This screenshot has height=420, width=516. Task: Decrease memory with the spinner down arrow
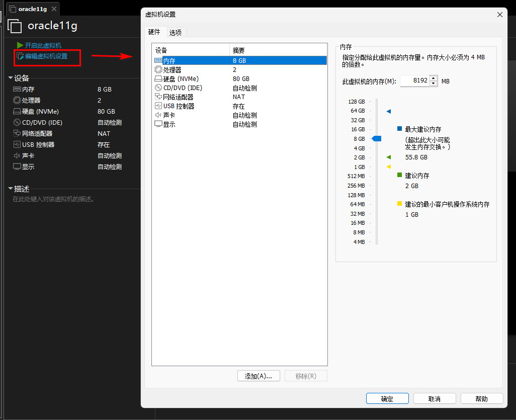pyautogui.click(x=434, y=83)
